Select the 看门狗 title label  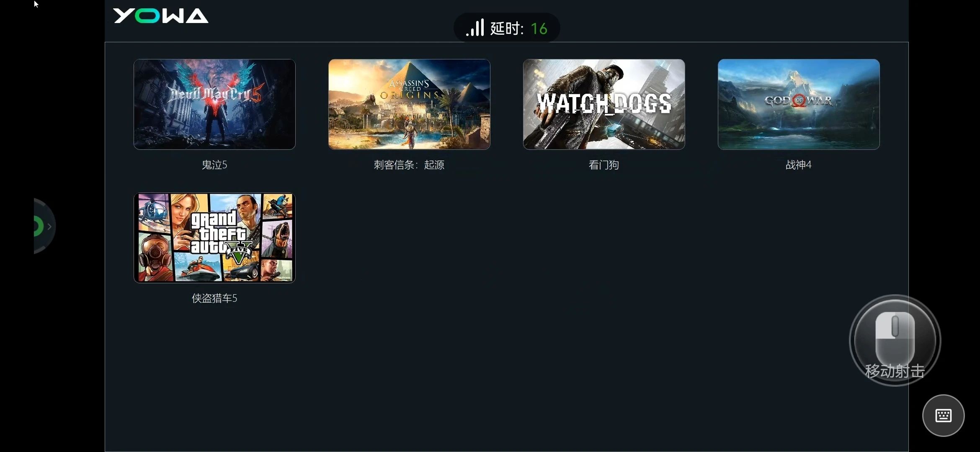(x=604, y=165)
